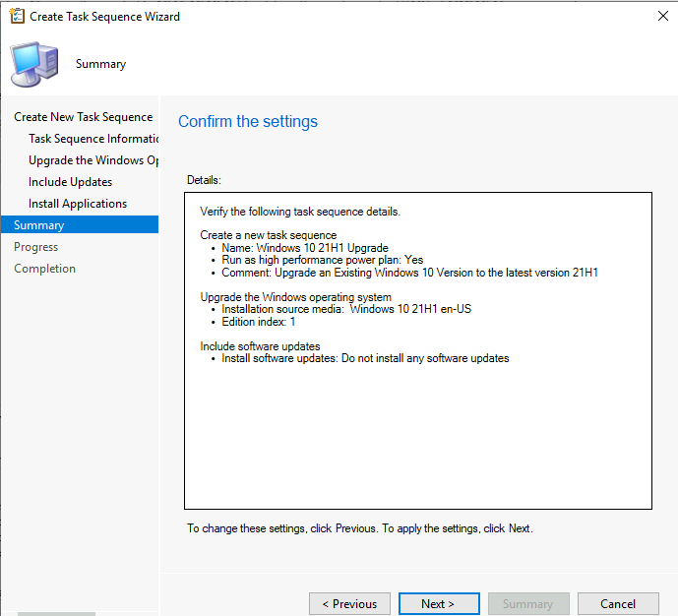Open Upgrade the Windows Operating System step
The width and height of the screenshot is (678, 616).
coord(93,160)
